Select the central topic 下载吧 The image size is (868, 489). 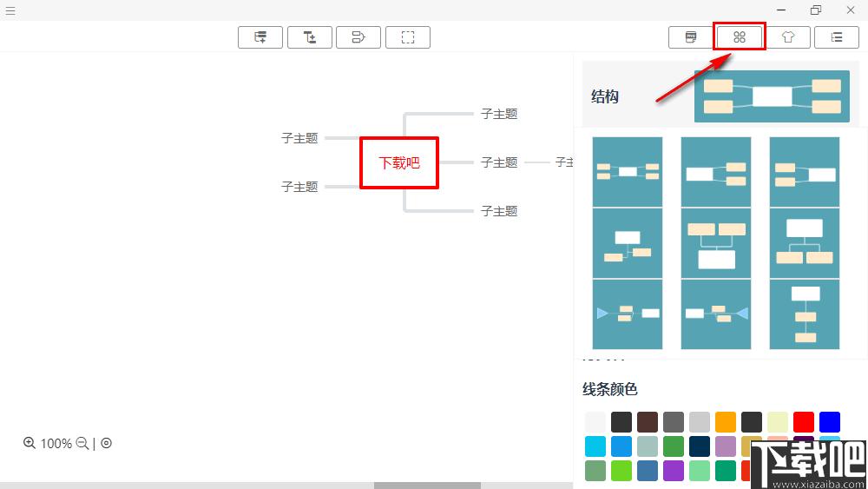[x=399, y=162]
